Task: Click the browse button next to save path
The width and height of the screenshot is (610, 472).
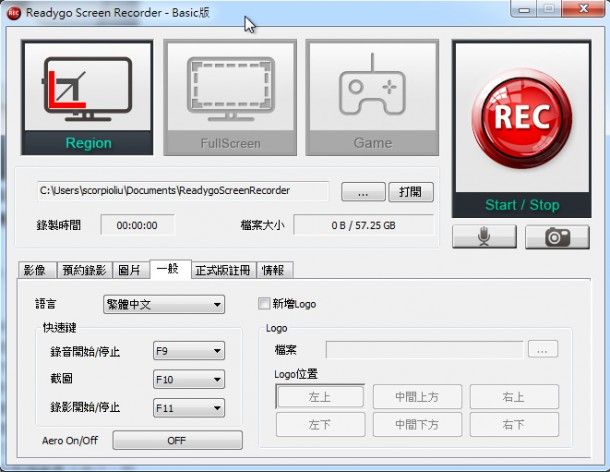Action: point(363,191)
